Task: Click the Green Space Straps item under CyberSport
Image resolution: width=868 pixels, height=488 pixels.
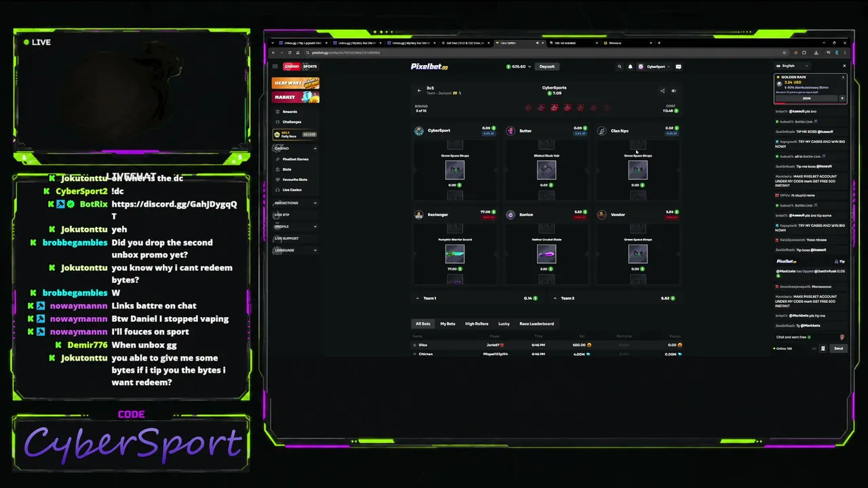Action: (455, 169)
